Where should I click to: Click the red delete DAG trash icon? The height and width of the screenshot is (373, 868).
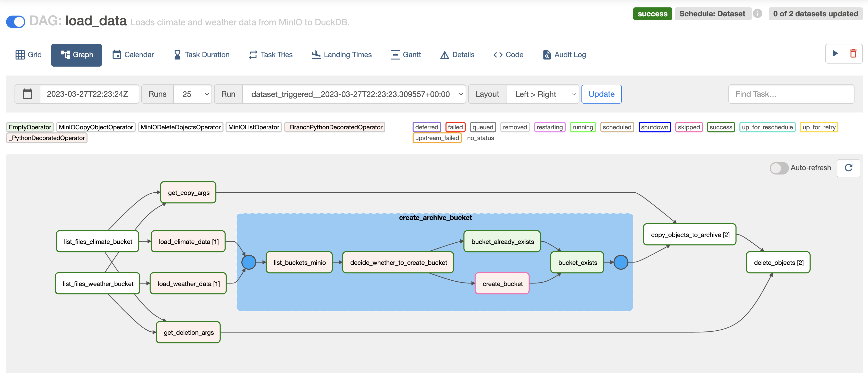[853, 54]
